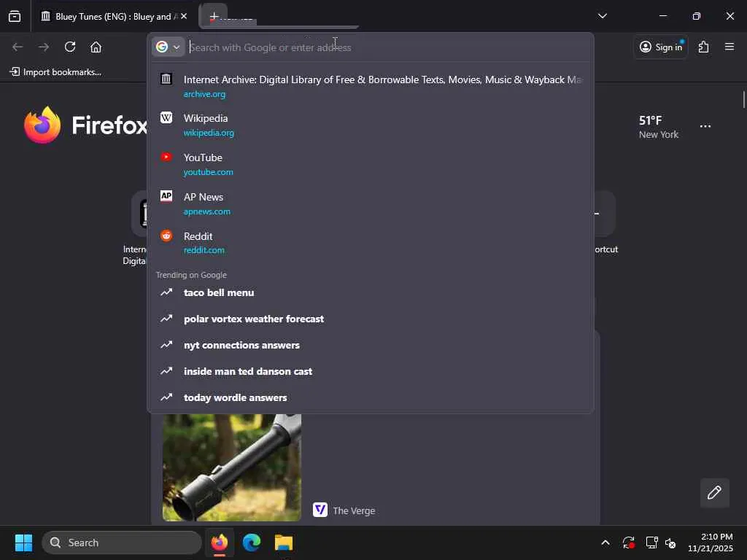This screenshot has width=747, height=560.
Task: Click The Verge source label
Action: coord(354,510)
